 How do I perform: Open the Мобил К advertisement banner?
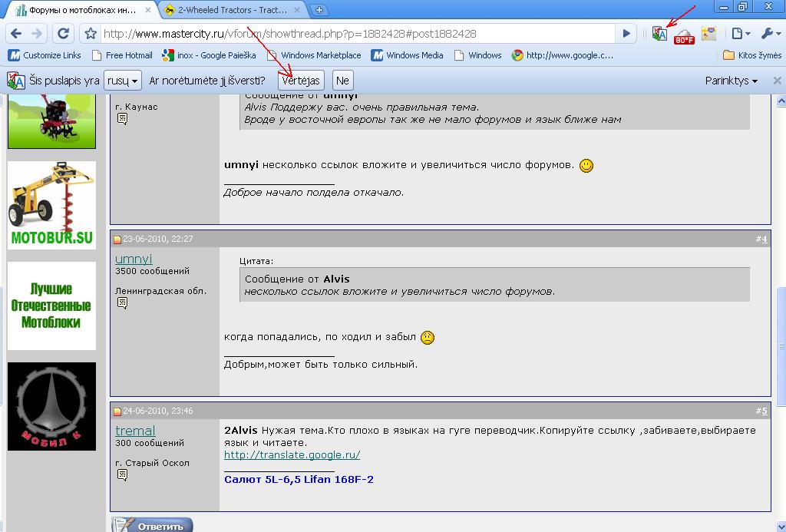(x=51, y=406)
